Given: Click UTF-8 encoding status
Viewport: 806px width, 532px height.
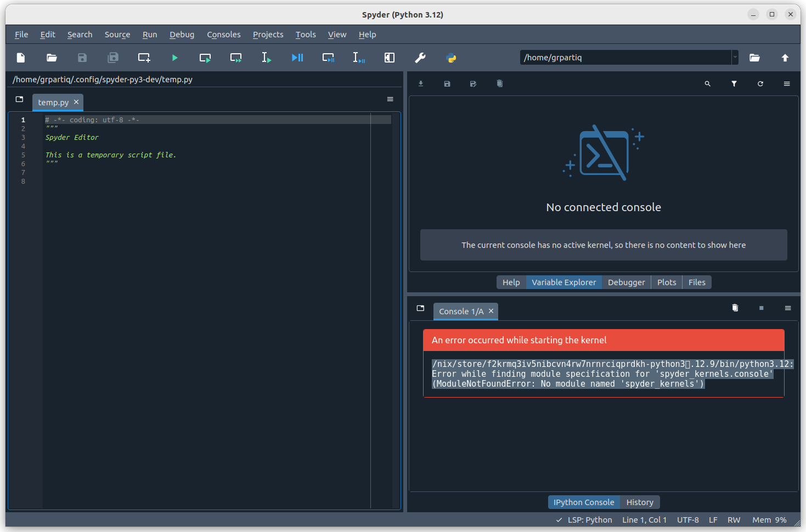Looking at the screenshot, I should 688,520.
